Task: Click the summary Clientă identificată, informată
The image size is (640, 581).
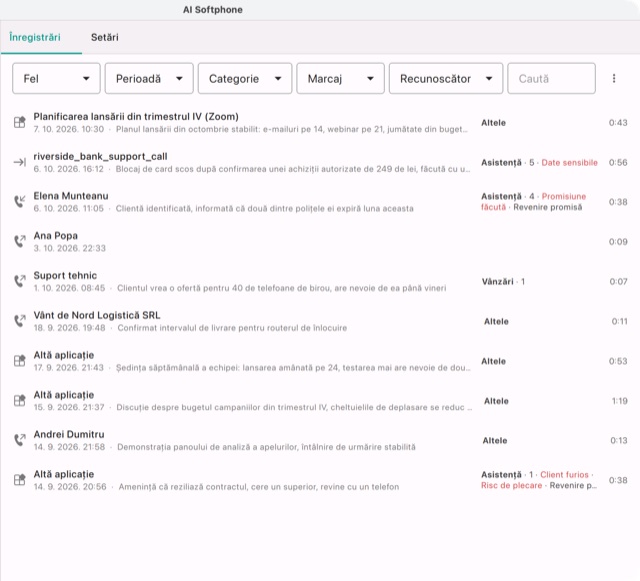Action: pos(264,209)
